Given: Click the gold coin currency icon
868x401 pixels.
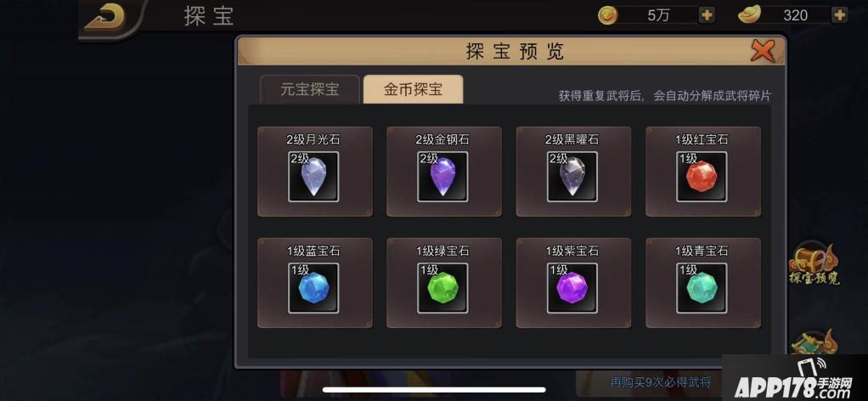Looking at the screenshot, I should [608, 15].
